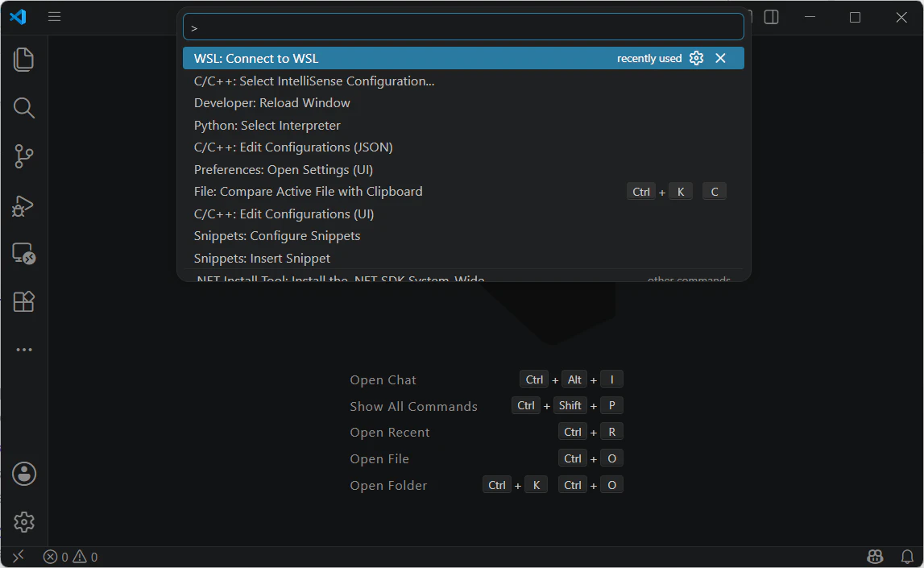924x568 pixels.
Task: Open the Manage gear in activity bar
Action: 23,522
